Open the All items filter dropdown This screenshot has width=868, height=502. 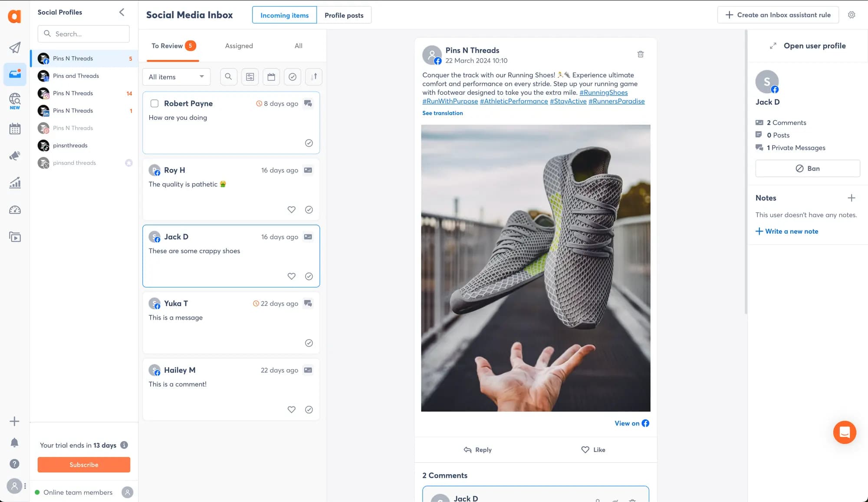(176, 76)
